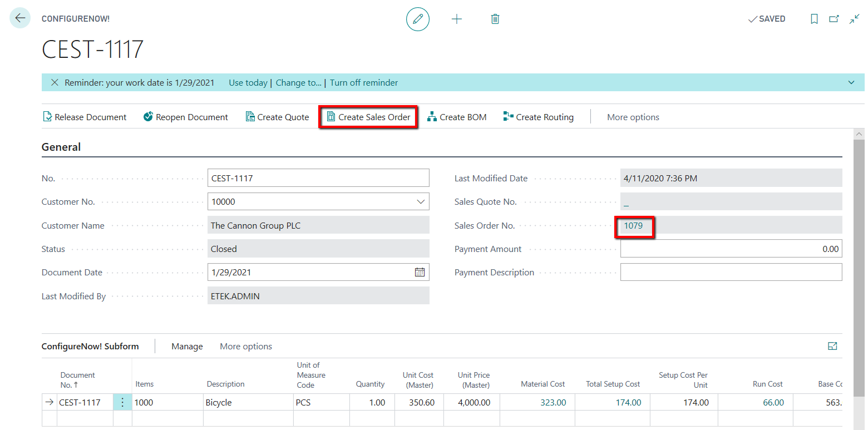Expand the reminder notification chevron
This screenshot has height=430, width=868.
[851, 82]
